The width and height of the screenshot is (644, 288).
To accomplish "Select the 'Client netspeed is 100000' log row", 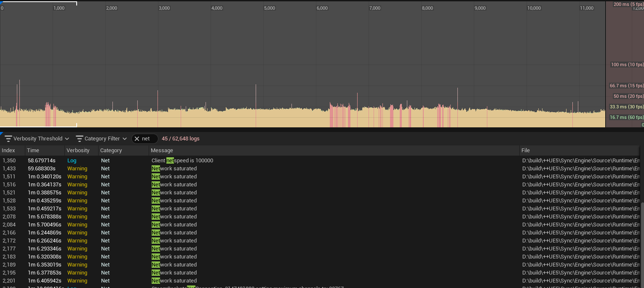I will tap(182, 161).
